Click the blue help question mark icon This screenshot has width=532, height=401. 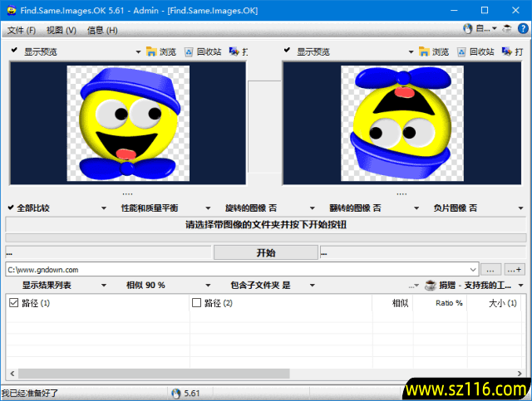523,29
